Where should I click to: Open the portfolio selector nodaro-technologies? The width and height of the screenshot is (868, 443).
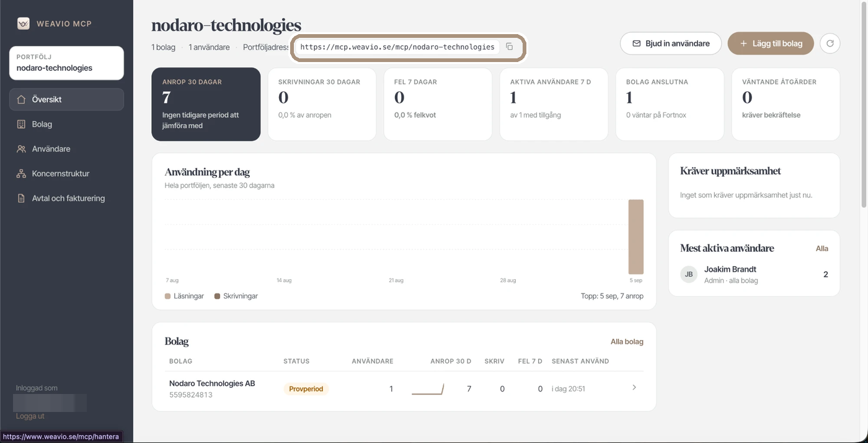[66, 63]
